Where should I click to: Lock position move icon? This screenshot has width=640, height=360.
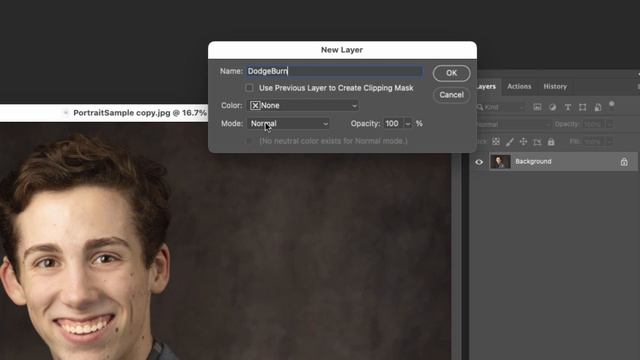(523, 142)
